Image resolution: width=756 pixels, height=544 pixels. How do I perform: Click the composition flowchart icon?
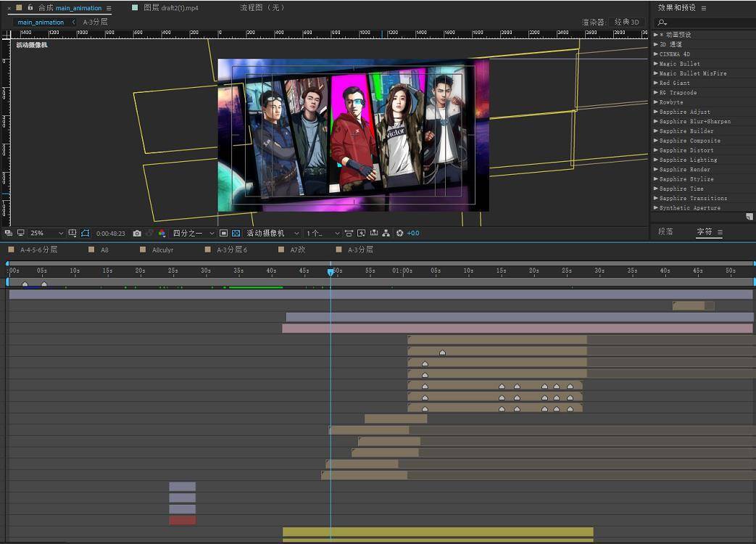pyautogui.click(x=386, y=234)
